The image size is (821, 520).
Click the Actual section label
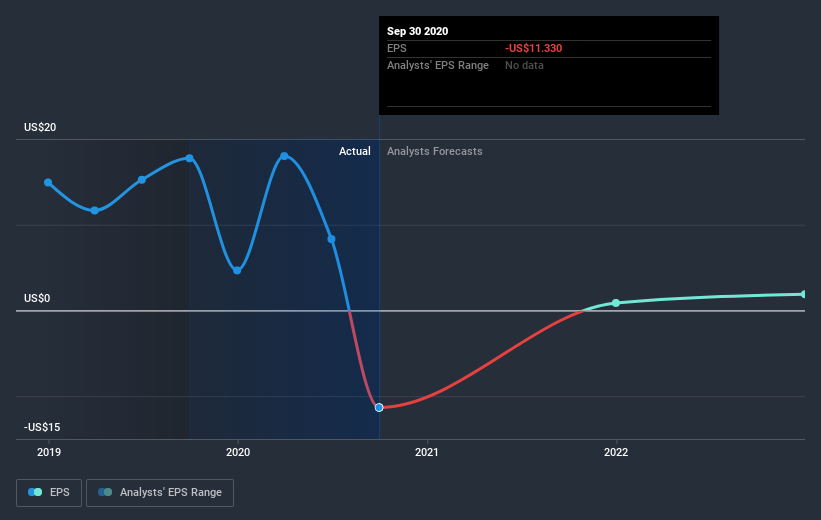(354, 151)
